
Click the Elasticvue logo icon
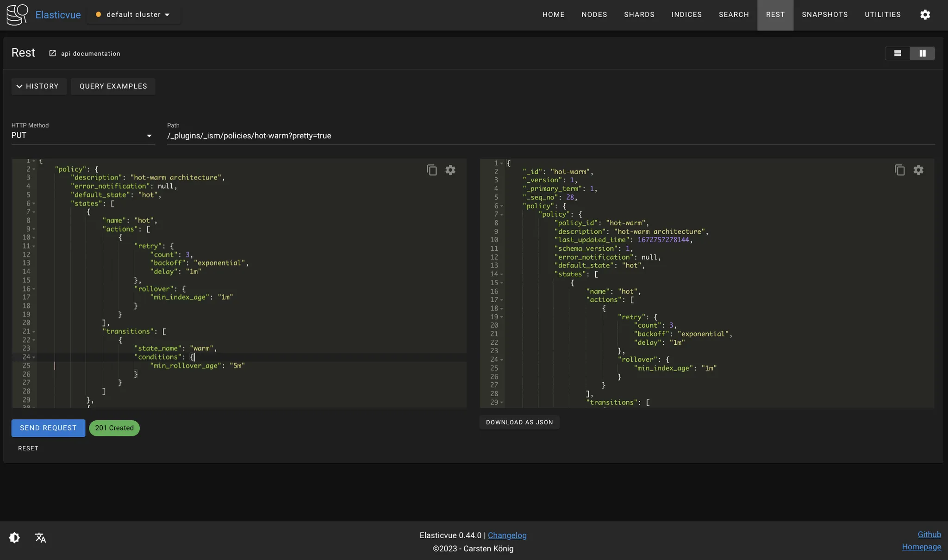(x=17, y=15)
